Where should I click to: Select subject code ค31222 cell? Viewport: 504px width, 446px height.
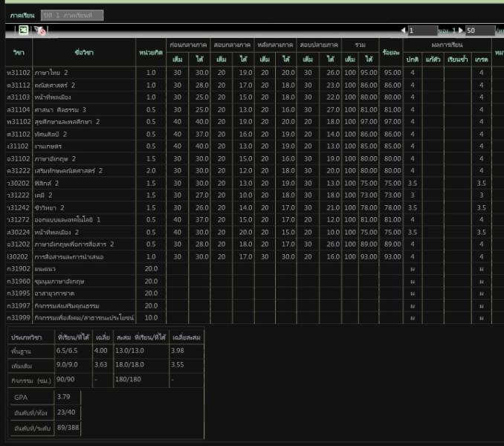click(19, 171)
